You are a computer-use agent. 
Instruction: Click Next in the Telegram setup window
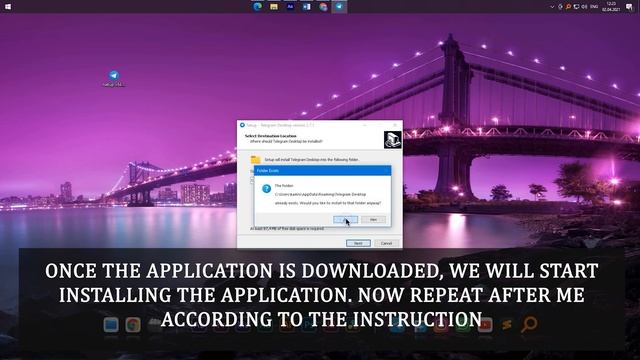tap(358, 243)
